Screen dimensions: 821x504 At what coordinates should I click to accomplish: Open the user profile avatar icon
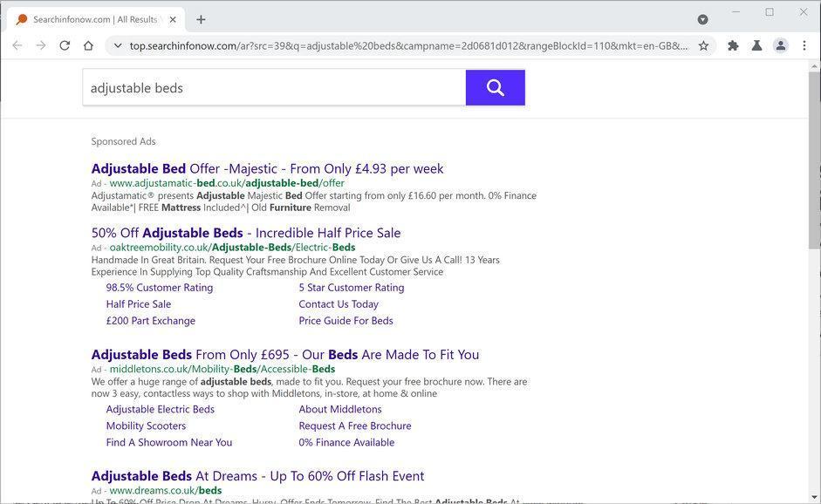click(780, 45)
